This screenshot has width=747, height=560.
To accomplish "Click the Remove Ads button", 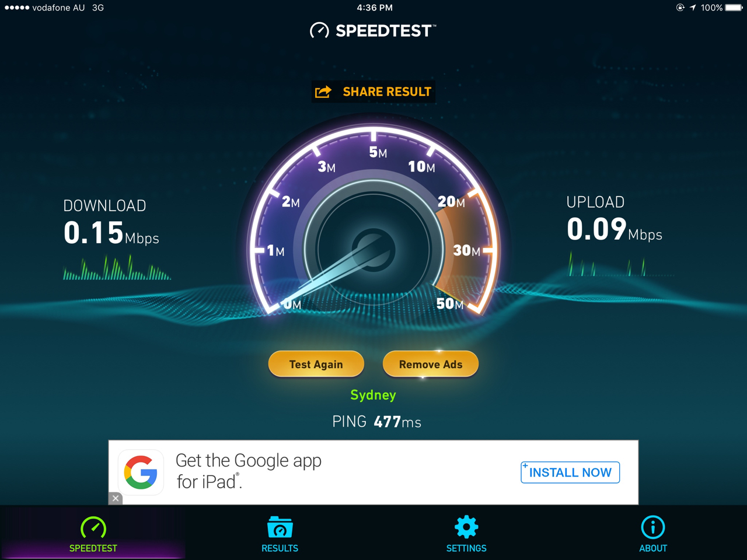I will pos(431,364).
